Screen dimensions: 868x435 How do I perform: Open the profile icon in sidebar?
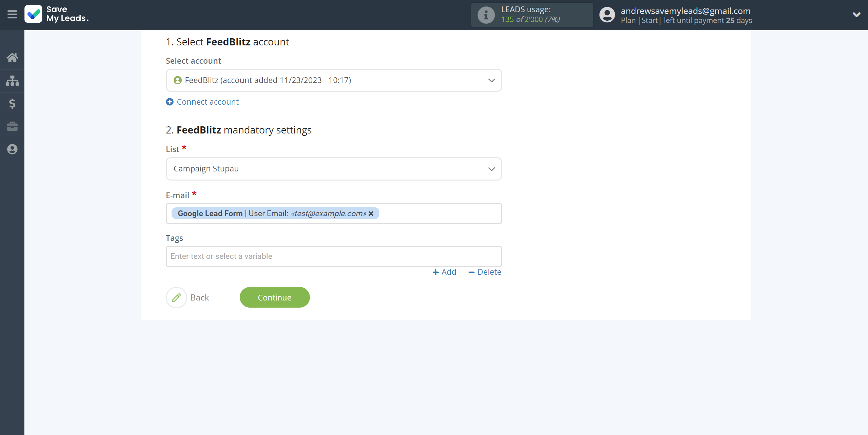[12, 149]
